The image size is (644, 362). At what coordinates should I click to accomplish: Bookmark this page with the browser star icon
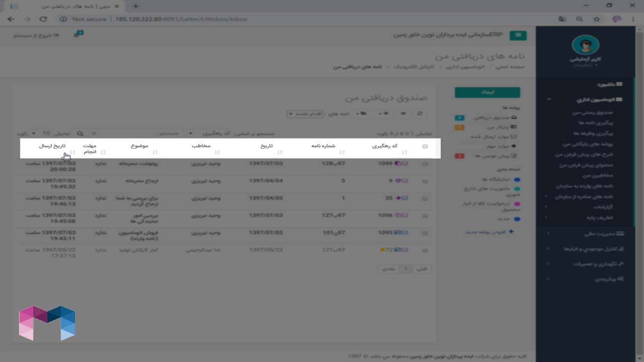[597, 19]
